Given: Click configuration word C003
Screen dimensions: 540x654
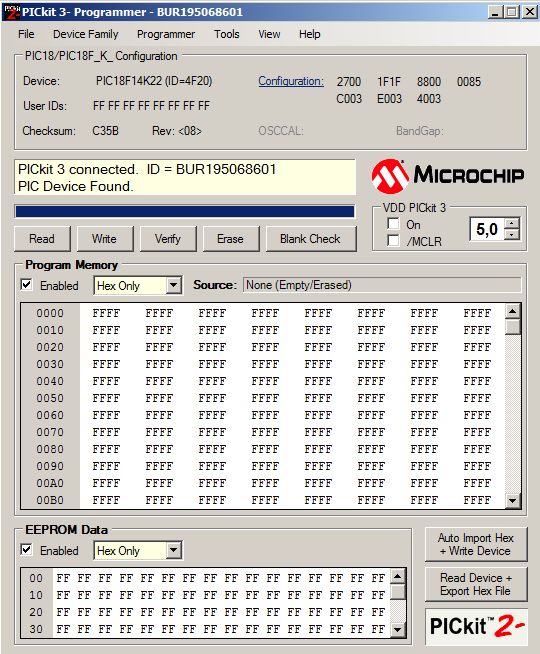Looking at the screenshot, I should point(349,99).
